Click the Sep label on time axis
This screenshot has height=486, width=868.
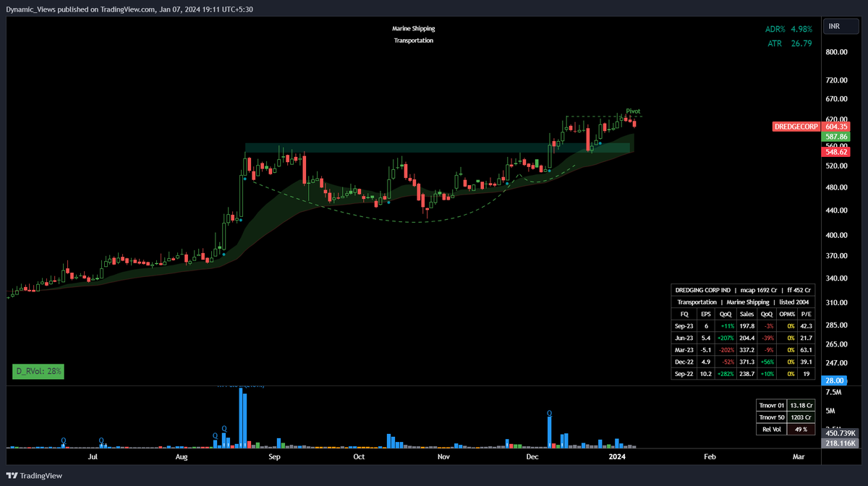tap(274, 457)
